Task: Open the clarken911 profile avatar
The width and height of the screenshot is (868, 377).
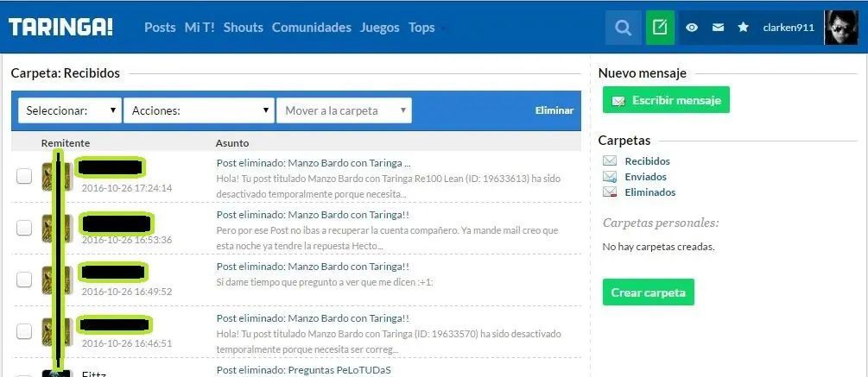Action: click(x=841, y=28)
